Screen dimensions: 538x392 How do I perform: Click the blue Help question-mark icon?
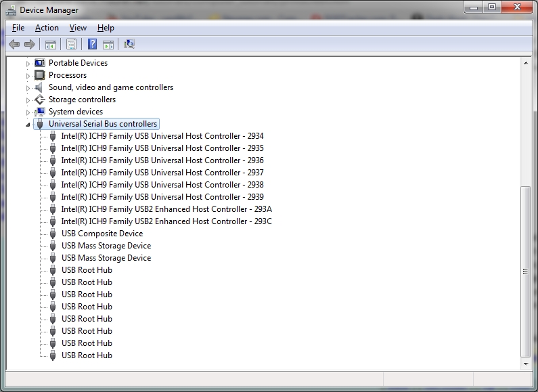pyautogui.click(x=92, y=44)
